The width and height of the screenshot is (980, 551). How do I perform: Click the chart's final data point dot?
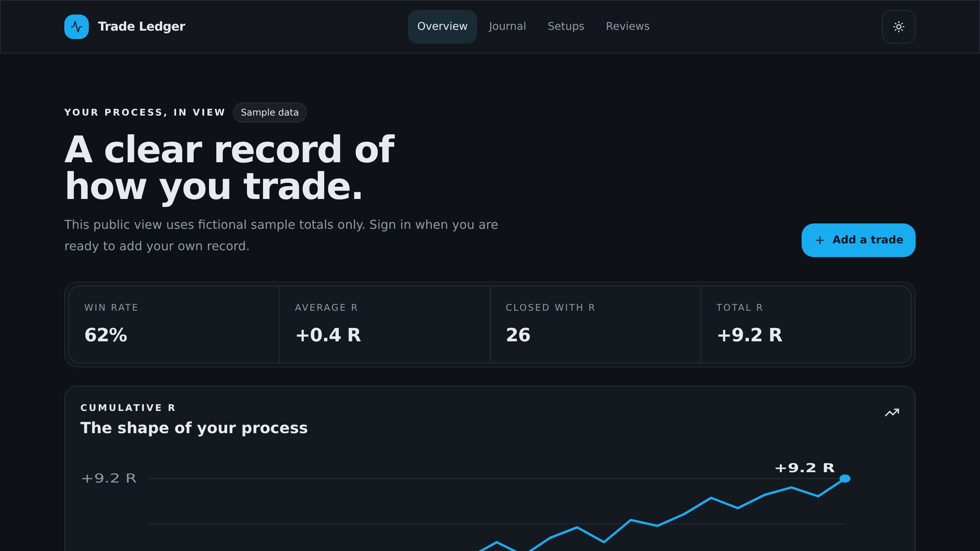[x=845, y=478]
